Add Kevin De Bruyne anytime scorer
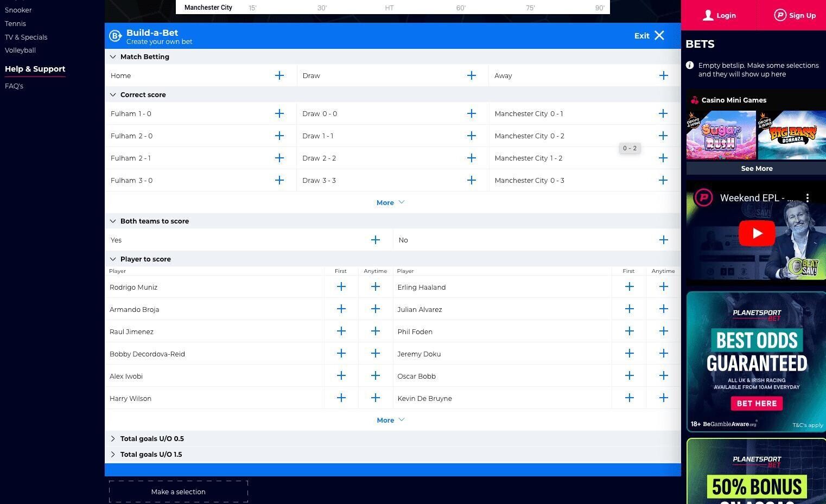826x504 pixels. (x=663, y=398)
